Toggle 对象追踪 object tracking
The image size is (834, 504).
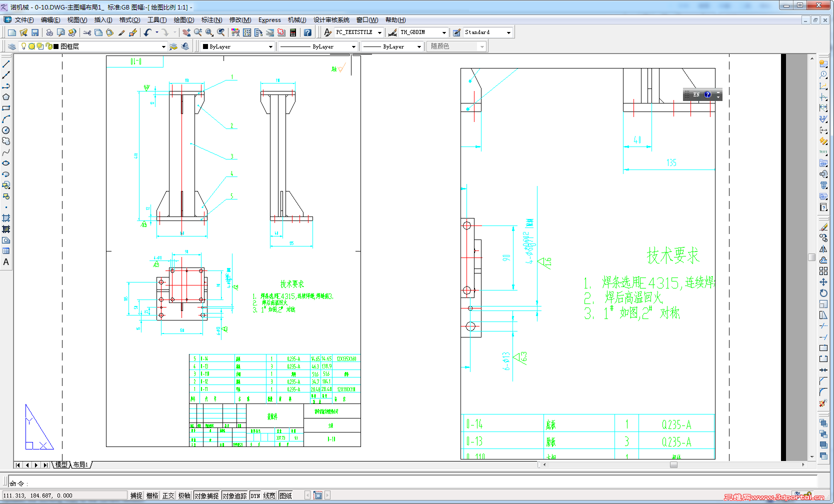234,495
